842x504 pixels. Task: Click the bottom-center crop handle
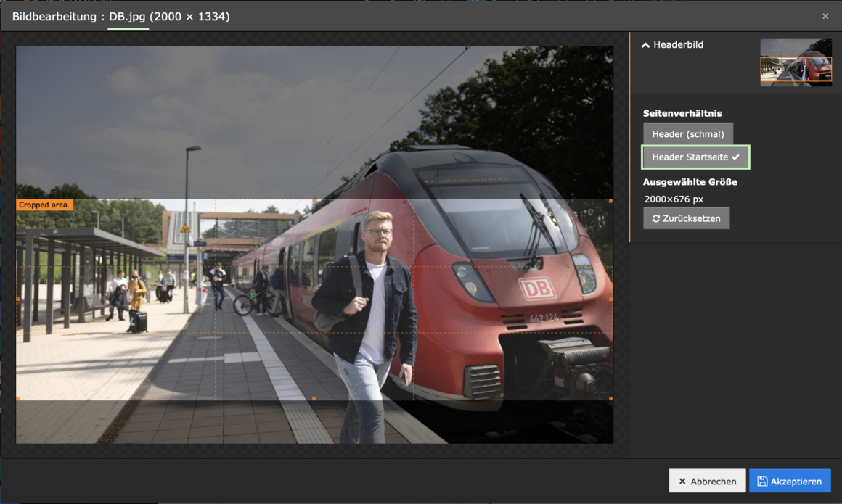(314, 399)
